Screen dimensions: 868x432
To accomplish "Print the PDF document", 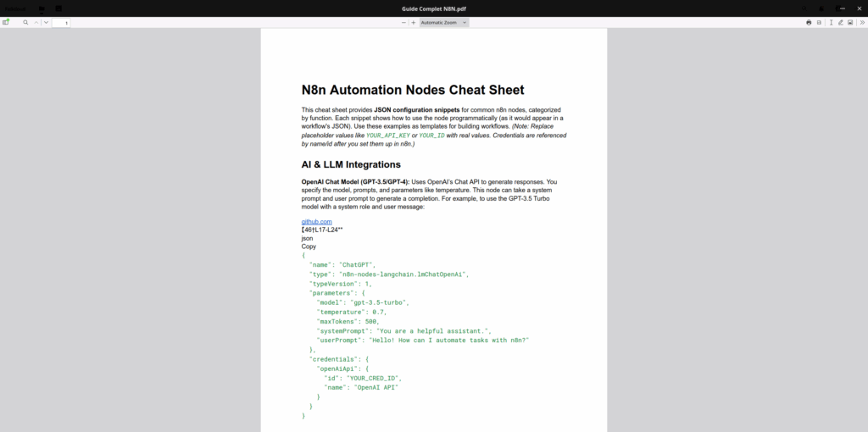I will point(809,23).
